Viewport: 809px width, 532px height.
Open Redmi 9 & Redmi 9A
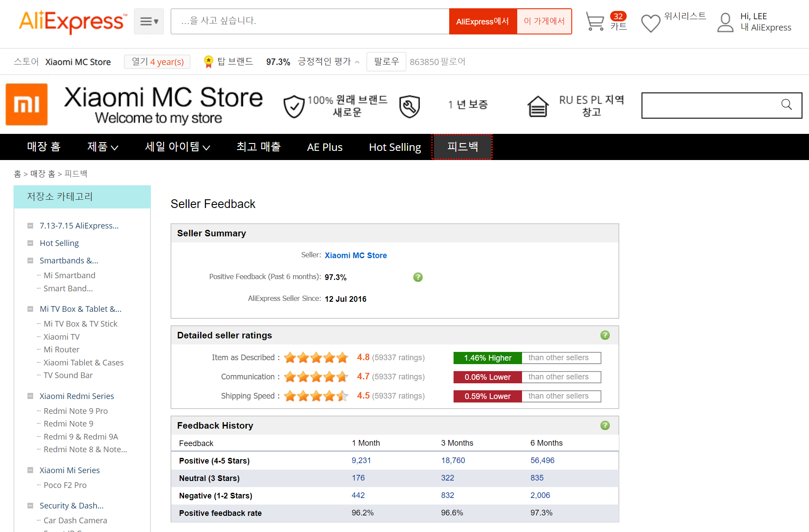point(81,437)
